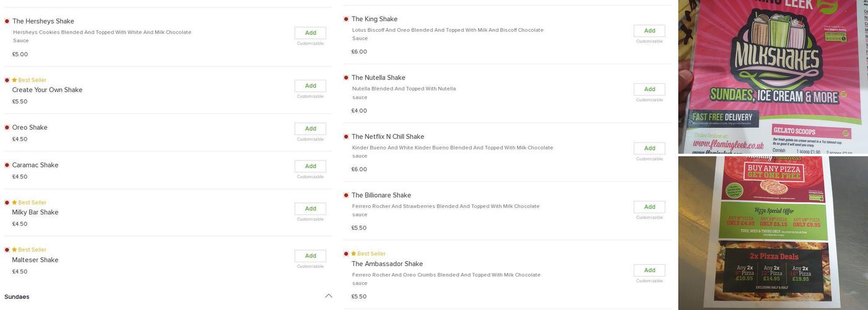Click the Malteser Shake best seller star
This screenshot has width=868, height=310.
click(14, 250)
